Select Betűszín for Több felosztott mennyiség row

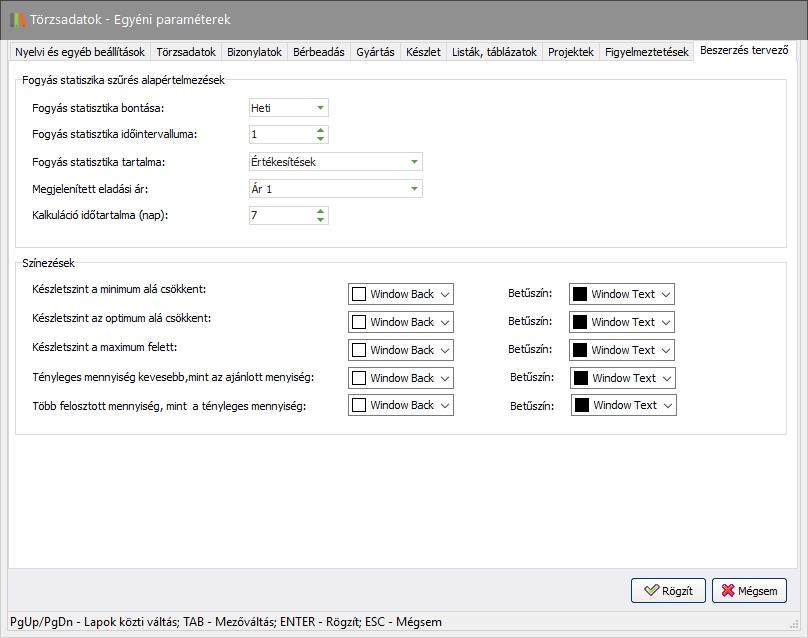click(623, 405)
